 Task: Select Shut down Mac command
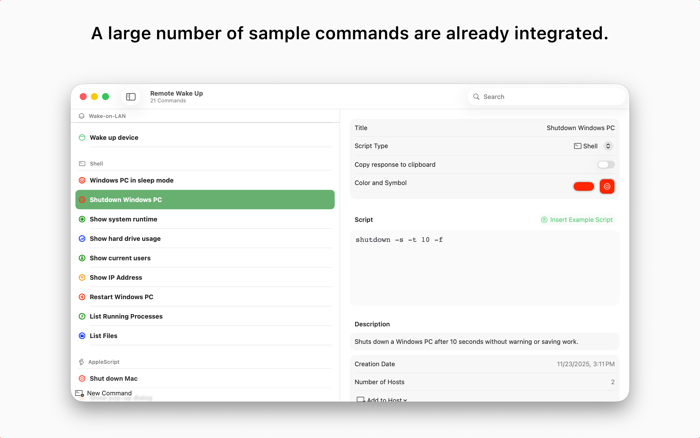tap(205, 379)
